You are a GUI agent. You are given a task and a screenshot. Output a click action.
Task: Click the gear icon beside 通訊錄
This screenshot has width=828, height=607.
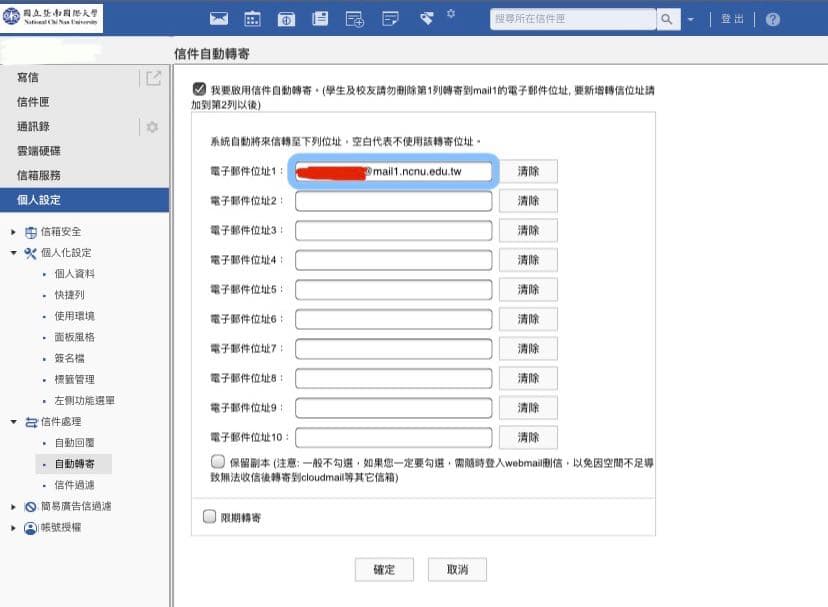pos(152,127)
